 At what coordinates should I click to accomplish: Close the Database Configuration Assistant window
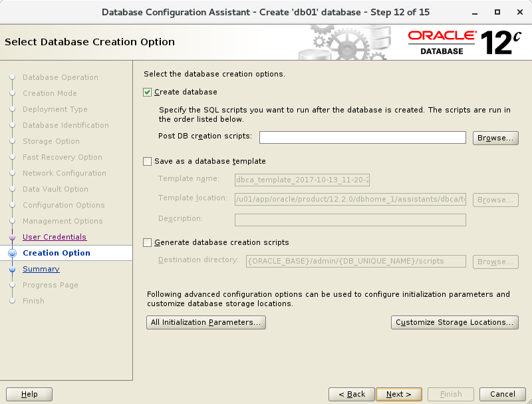[x=520, y=12]
